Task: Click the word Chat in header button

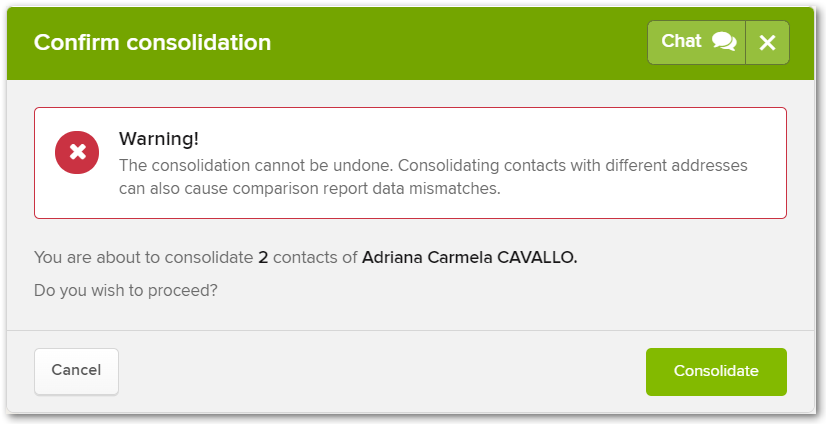Action: click(681, 41)
